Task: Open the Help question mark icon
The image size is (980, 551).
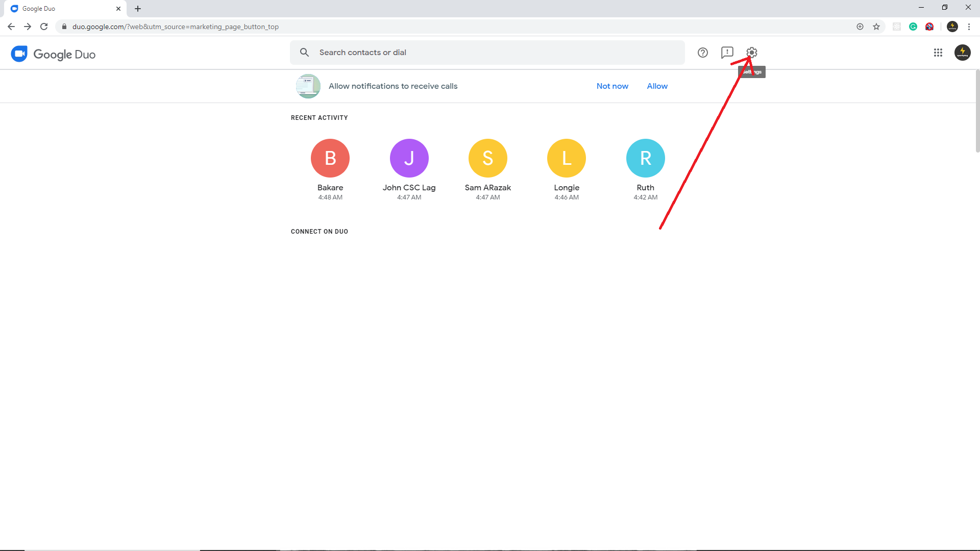Action: click(703, 53)
